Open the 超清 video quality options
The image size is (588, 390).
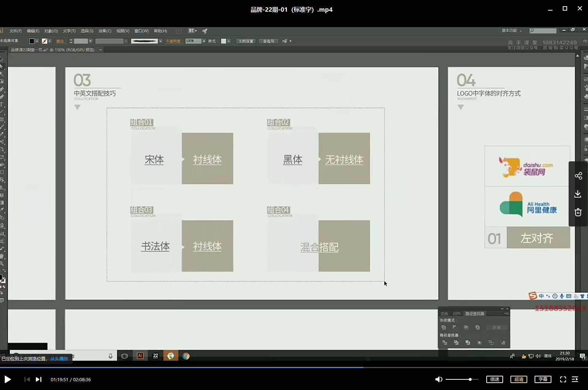point(518,379)
